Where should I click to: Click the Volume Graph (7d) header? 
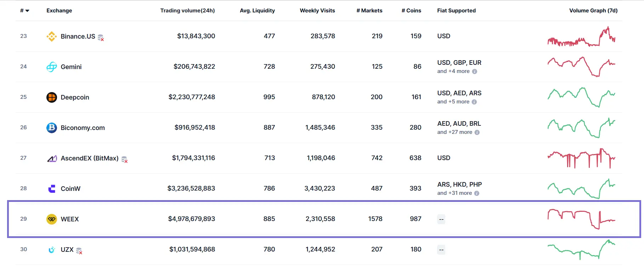click(x=593, y=11)
